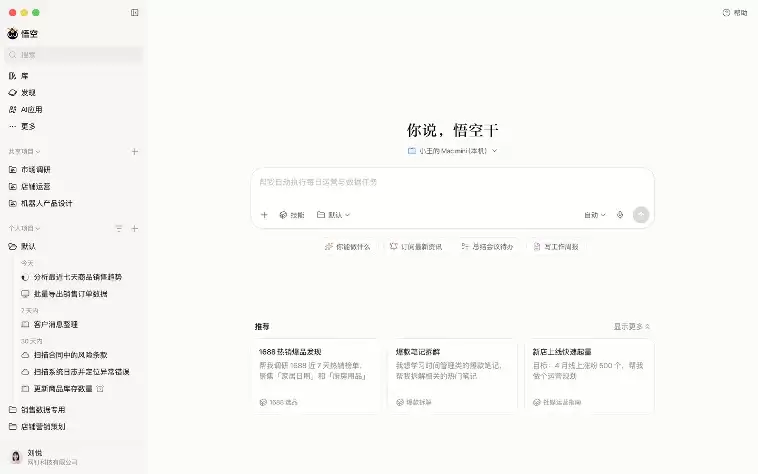Viewport: 758px width, 474px height.
Task: Open the 机器人产品设计 shared project
Action: (x=73, y=203)
